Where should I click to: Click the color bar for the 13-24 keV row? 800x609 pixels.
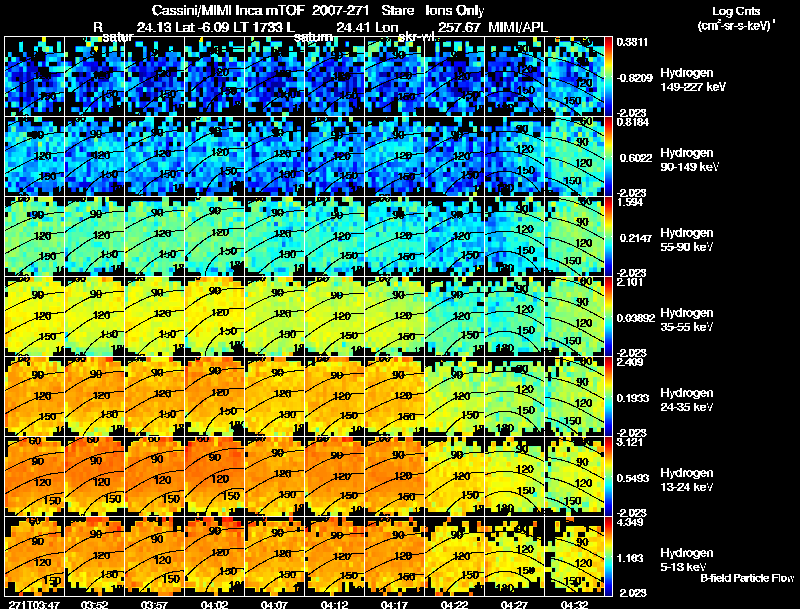[x=608, y=476]
